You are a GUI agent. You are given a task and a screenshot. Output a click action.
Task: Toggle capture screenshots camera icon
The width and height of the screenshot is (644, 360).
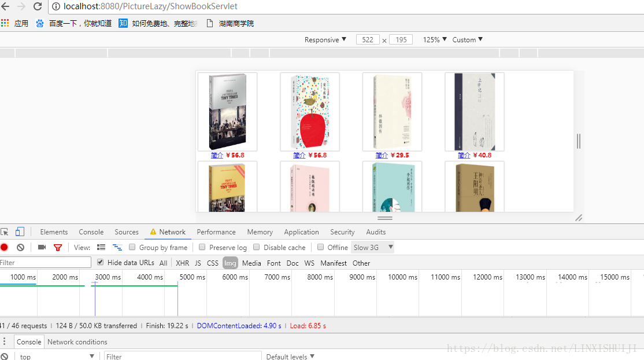pos(42,247)
